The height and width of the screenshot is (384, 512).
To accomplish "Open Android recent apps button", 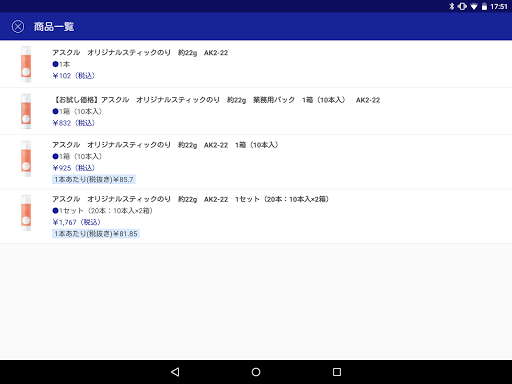I will click(x=337, y=372).
